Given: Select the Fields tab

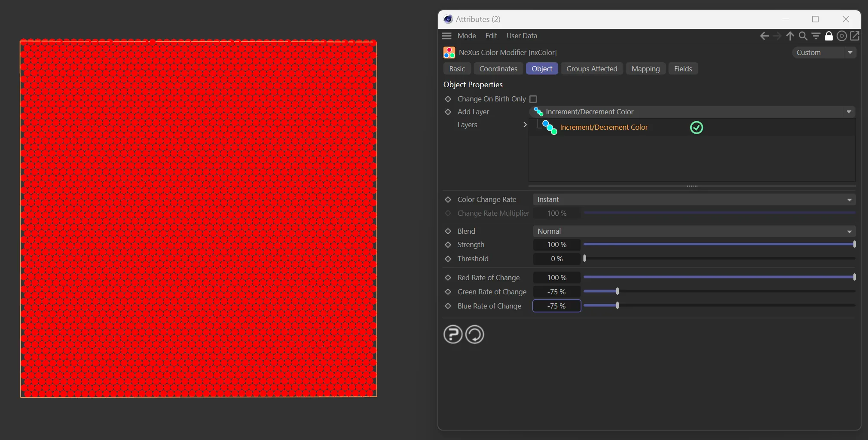Looking at the screenshot, I should [x=682, y=69].
